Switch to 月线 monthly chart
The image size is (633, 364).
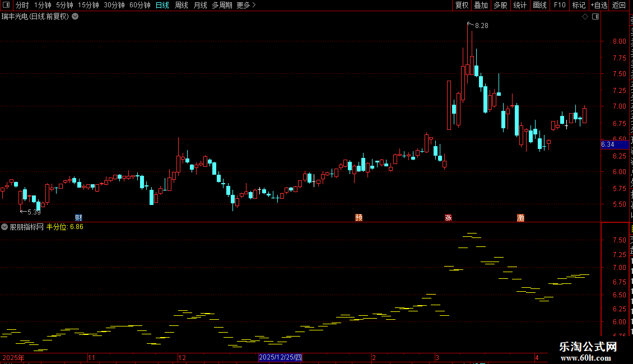point(200,5)
